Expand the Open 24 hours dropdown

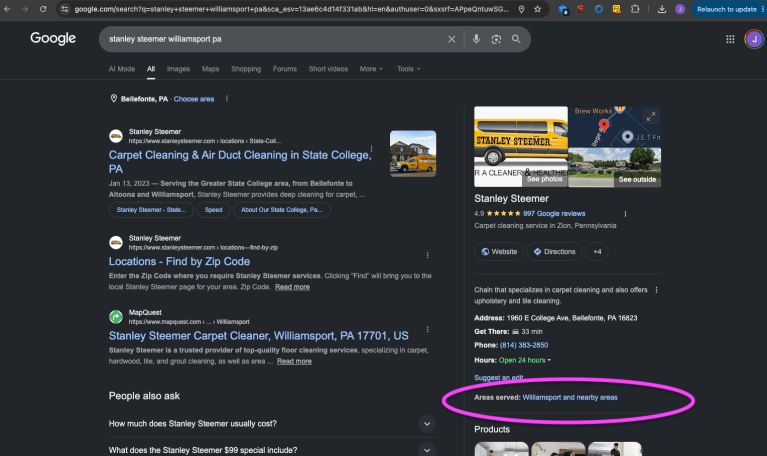click(x=525, y=360)
